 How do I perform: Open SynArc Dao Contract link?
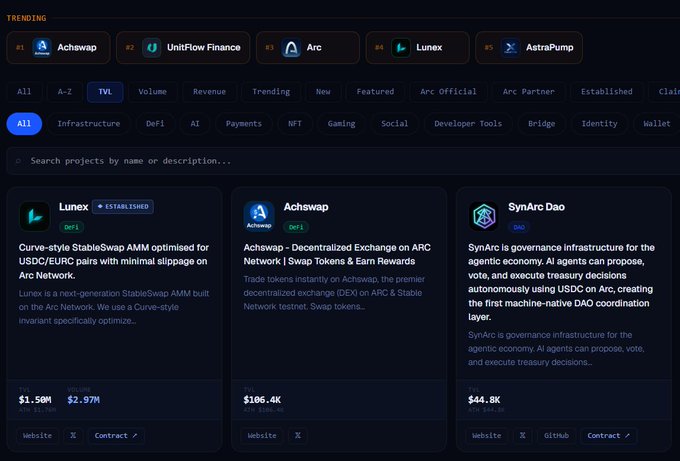click(x=608, y=435)
